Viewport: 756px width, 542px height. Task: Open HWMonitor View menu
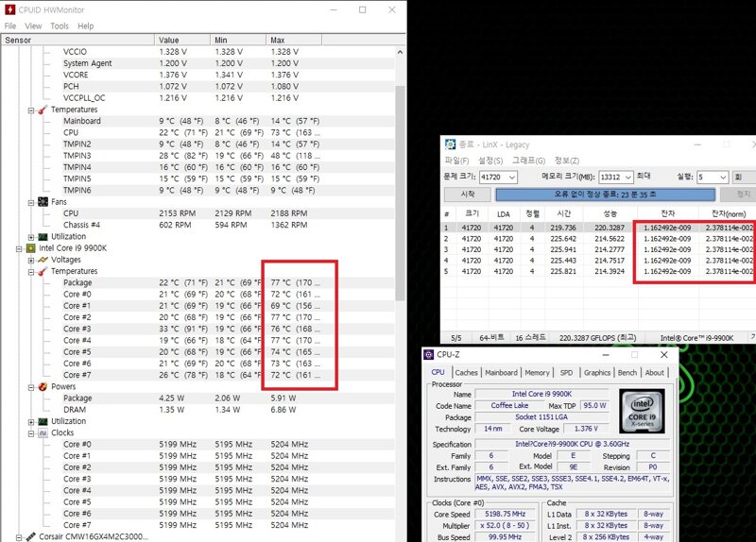[x=33, y=26]
